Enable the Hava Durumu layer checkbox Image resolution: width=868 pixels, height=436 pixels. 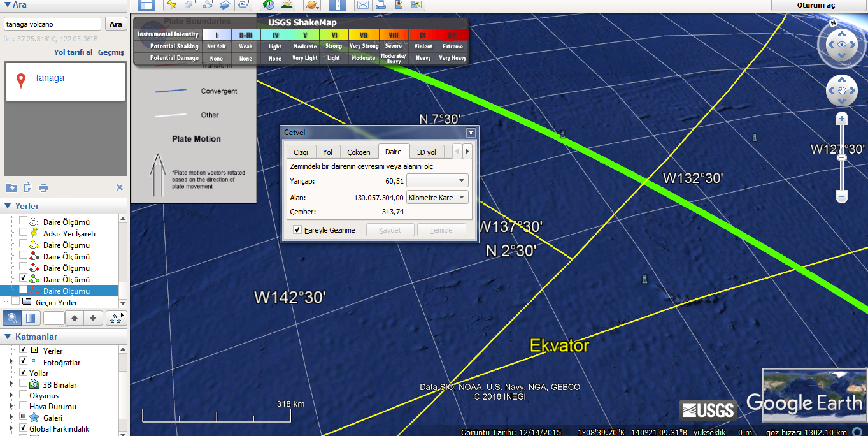point(23,406)
